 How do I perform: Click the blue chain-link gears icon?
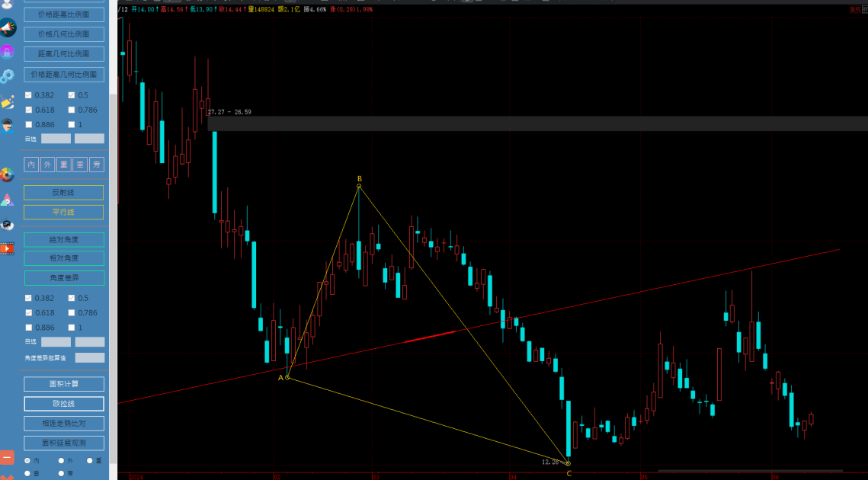point(8,76)
